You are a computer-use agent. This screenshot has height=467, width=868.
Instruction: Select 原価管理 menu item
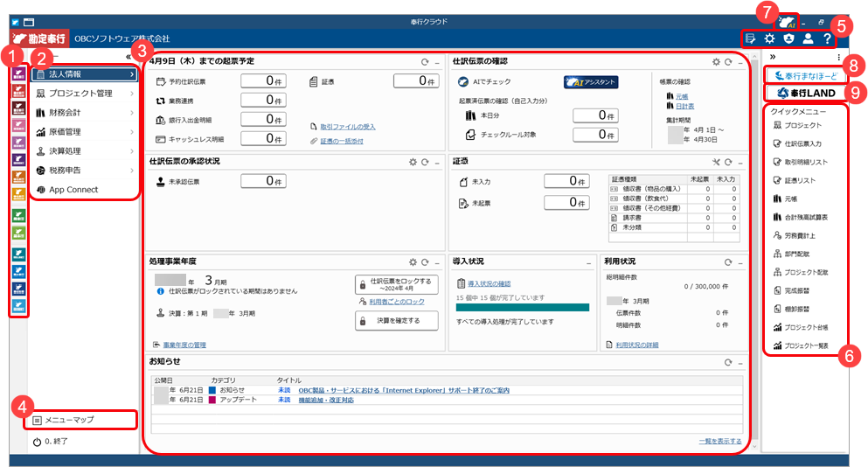(x=84, y=132)
